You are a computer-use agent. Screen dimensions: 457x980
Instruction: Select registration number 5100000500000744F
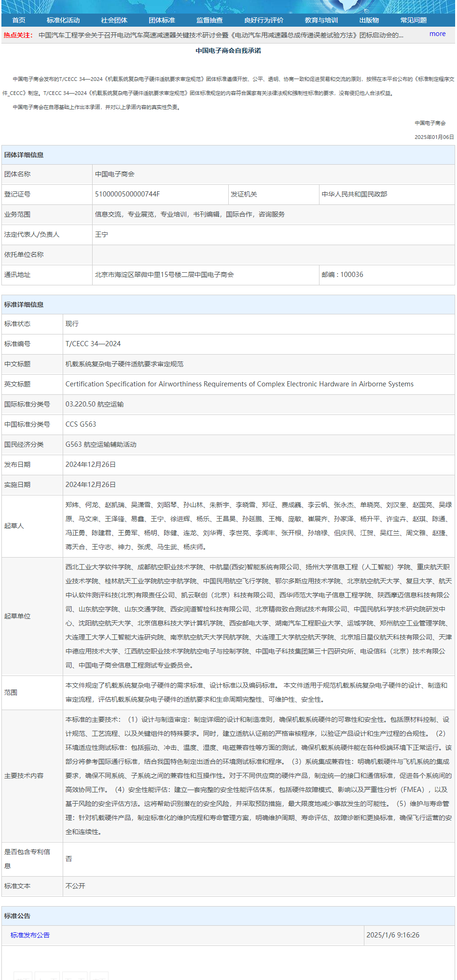tap(127, 194)
